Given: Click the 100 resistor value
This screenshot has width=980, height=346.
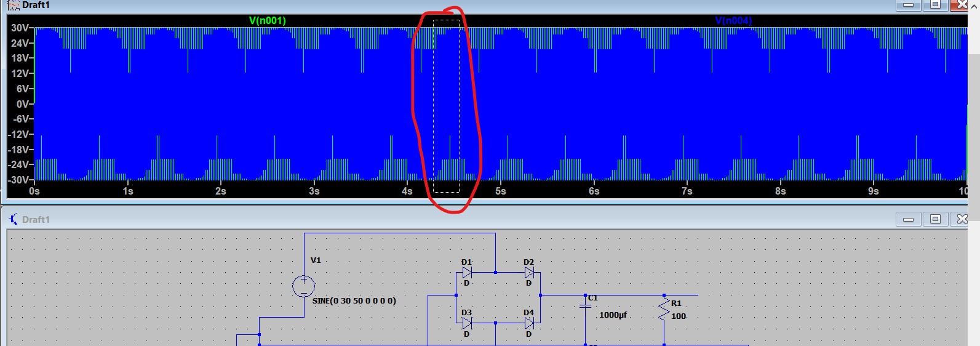Looking at the screenshot, I should 679,316.
